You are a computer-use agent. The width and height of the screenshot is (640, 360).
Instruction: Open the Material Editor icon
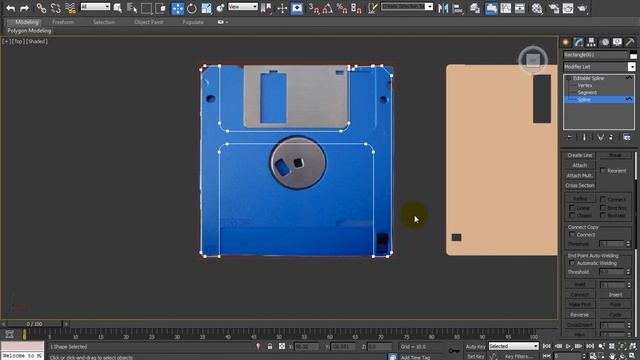point(537,8)
